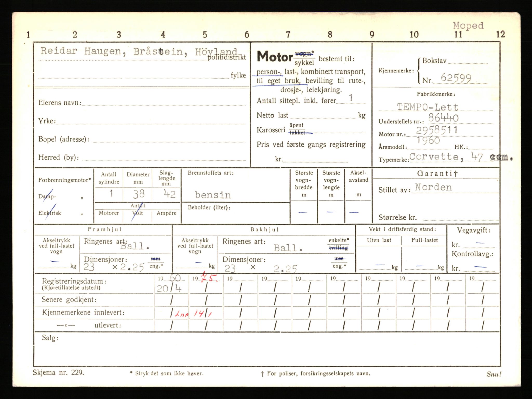Select fuel type 'bensin'

[x=213, y=195]
